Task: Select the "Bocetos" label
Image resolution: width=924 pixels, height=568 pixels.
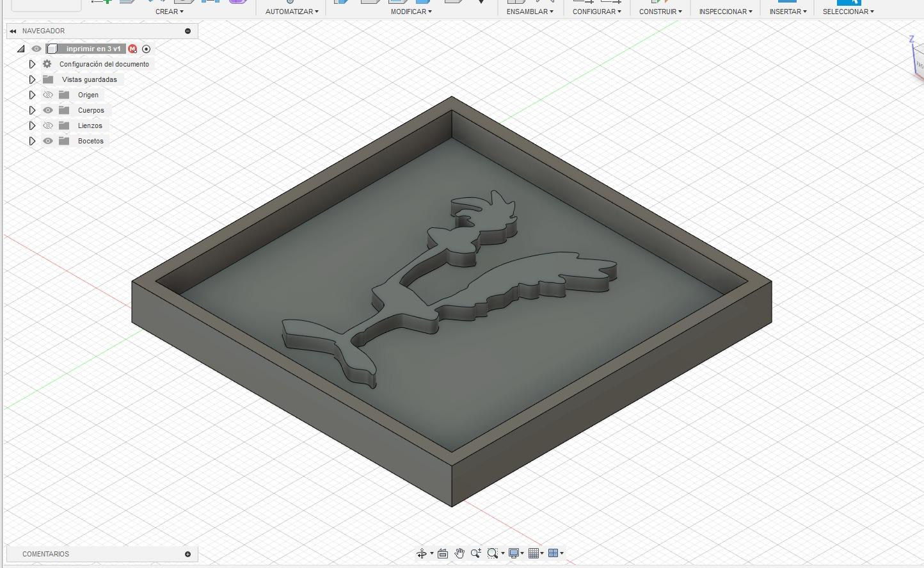Action: [91, 141]
